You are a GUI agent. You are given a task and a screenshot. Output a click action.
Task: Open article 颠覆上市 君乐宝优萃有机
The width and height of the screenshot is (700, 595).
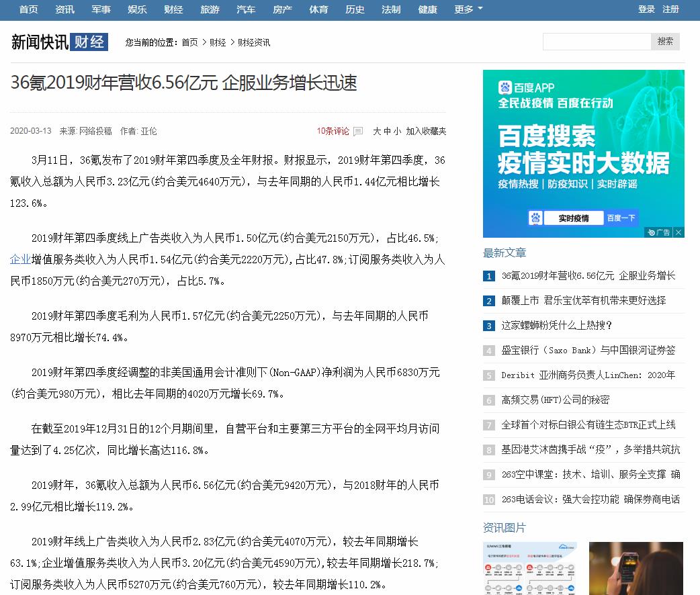[584, 300]
